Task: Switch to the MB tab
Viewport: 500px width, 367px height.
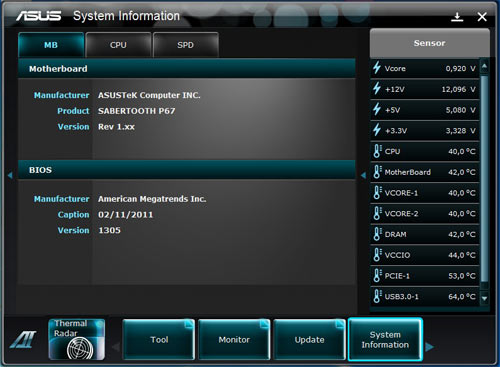Action: click(x=51, y=45)
